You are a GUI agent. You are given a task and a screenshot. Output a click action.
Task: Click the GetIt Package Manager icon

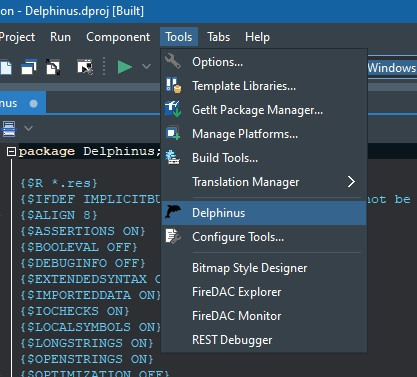[x=173, y=109]
